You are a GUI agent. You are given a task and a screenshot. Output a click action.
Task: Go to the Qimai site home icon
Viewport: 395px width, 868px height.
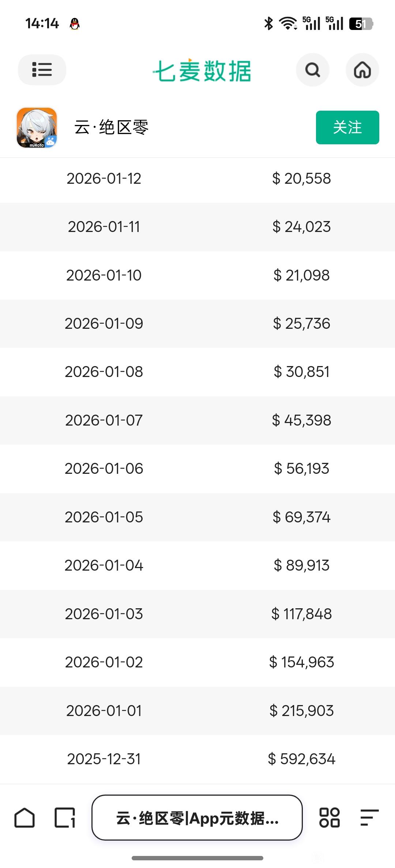[x=362, y=70]
